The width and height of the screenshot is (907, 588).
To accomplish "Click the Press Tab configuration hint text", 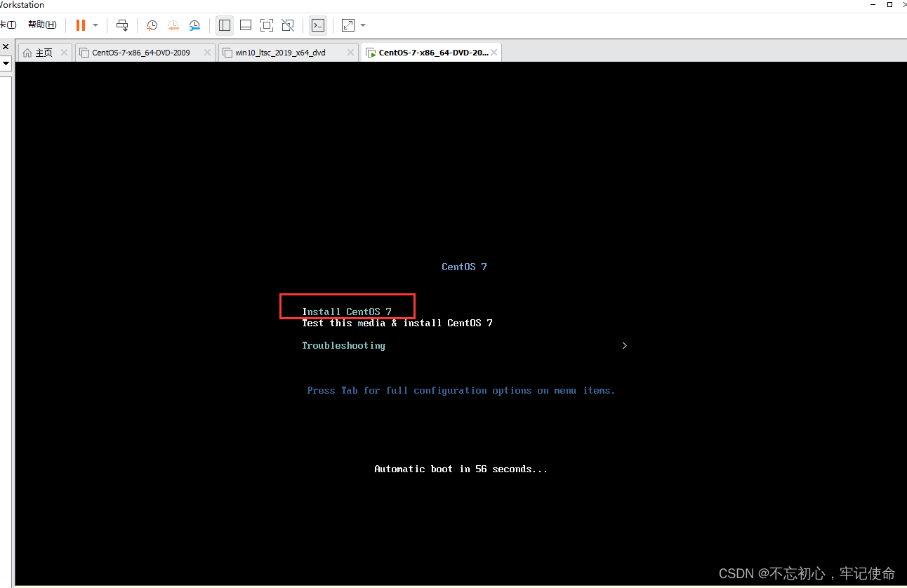I will 461,390.
